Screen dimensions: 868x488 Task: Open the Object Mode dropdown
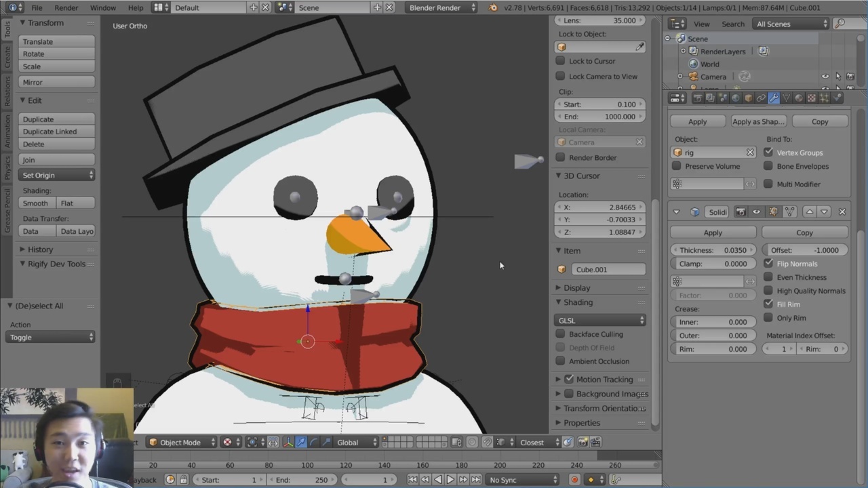point(181,443)
